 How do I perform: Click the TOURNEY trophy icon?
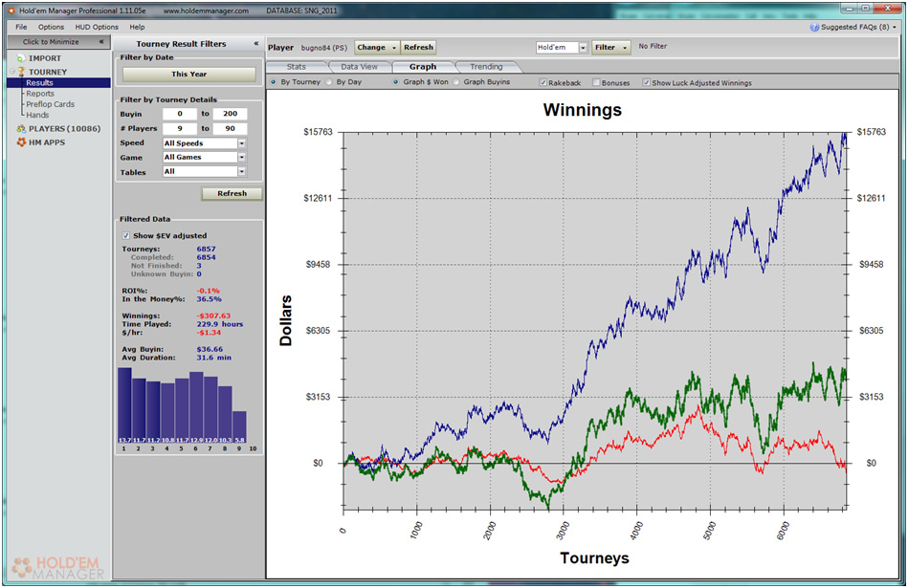click(21, 72)
